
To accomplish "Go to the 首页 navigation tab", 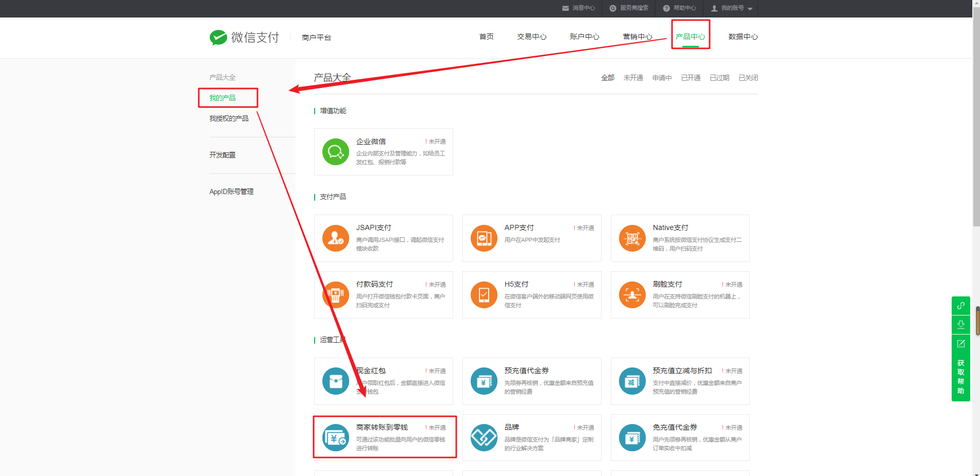I will (x=486, y=37).
